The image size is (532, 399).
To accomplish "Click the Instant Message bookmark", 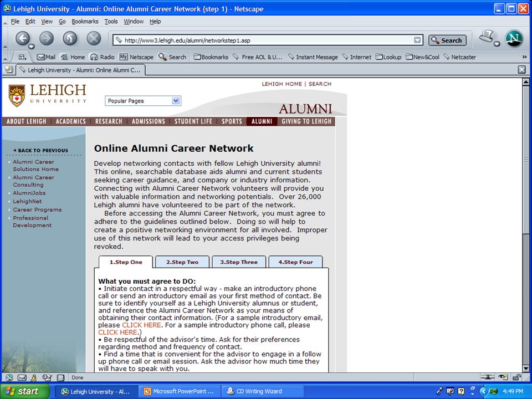I will pyautogui.click(x=313, y=57).
